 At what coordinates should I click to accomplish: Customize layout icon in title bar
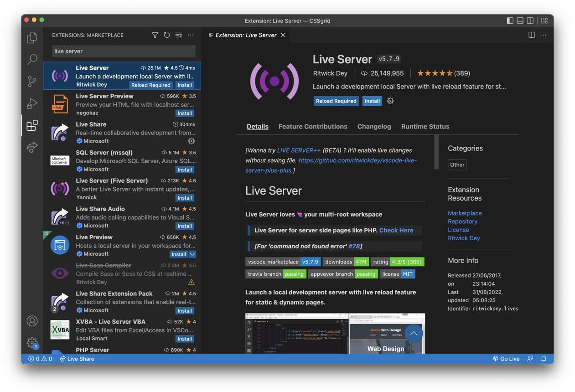pos(544,21)
